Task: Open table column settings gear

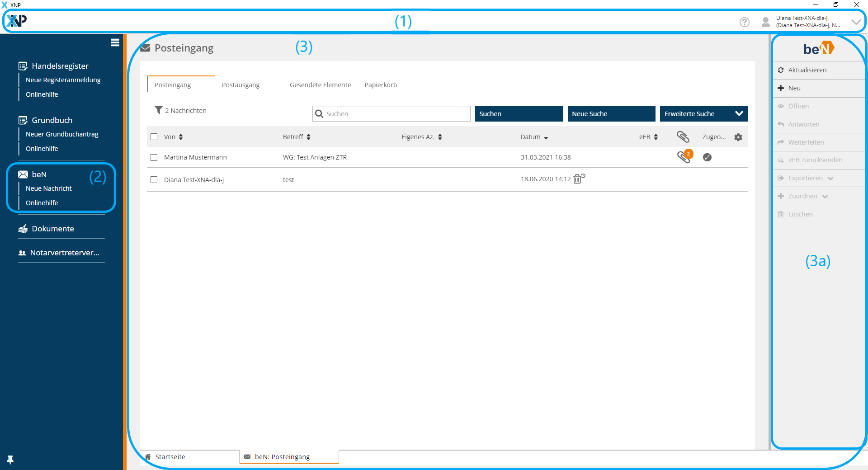Action: pyautogui.click(x=738, y=137)
